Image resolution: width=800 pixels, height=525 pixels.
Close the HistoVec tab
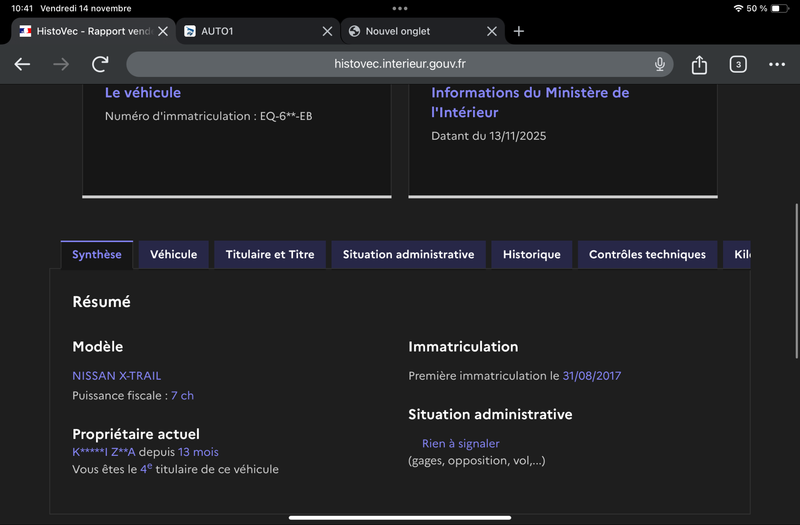click(x=163, y=31)
